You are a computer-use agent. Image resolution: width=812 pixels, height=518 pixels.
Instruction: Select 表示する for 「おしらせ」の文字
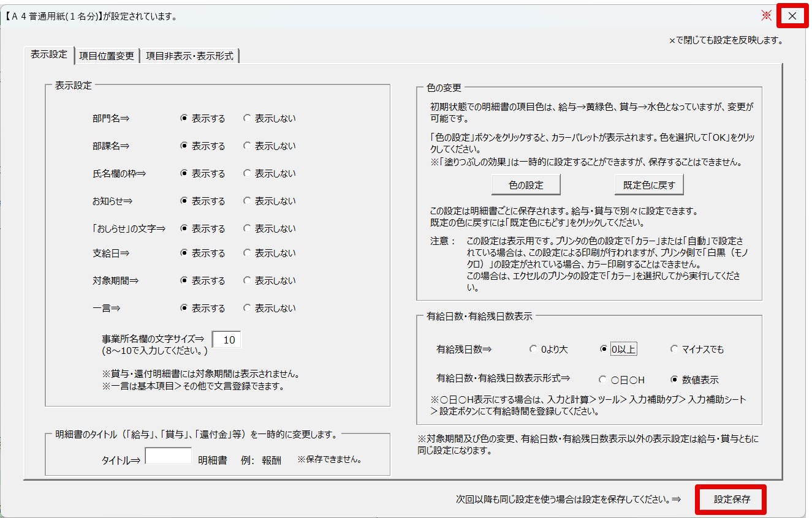click(x=184, y=229)
